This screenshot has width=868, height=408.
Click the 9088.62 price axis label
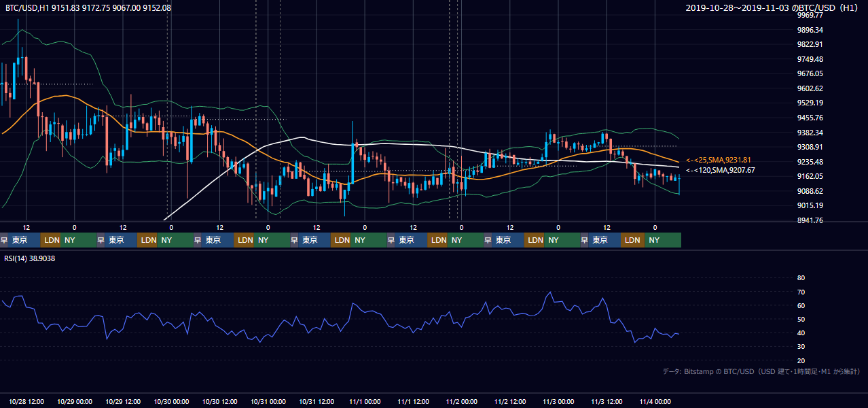[810, 191]
